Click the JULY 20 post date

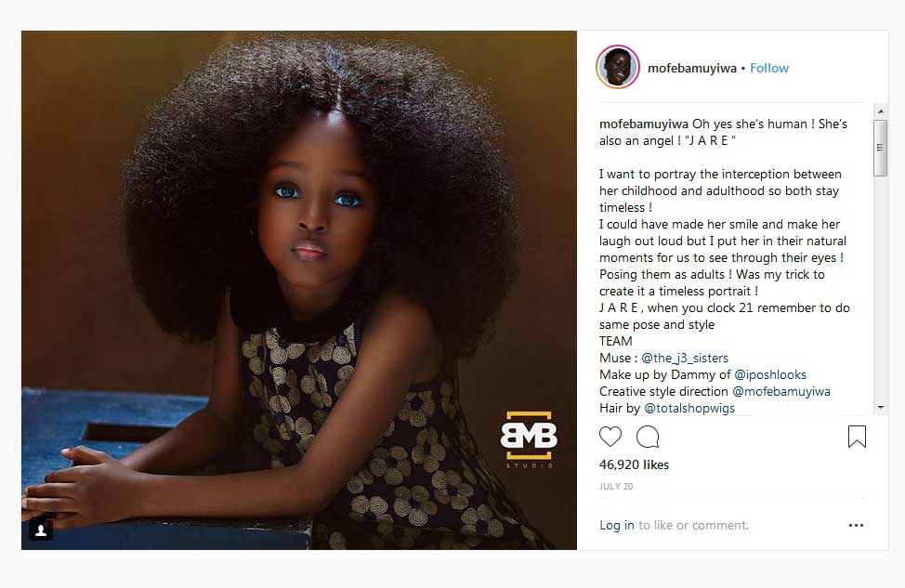coord(616,487)
